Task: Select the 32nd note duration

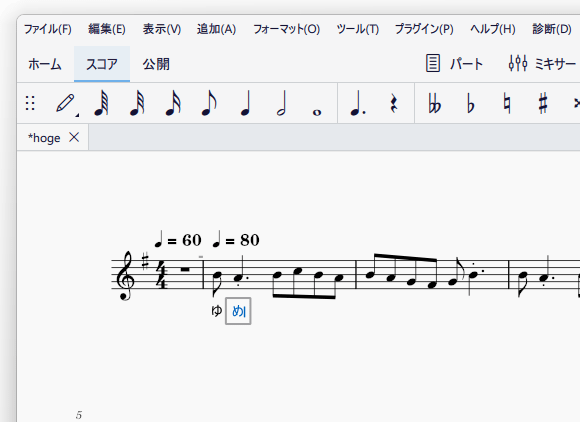Action: click(x=137, y=104)
